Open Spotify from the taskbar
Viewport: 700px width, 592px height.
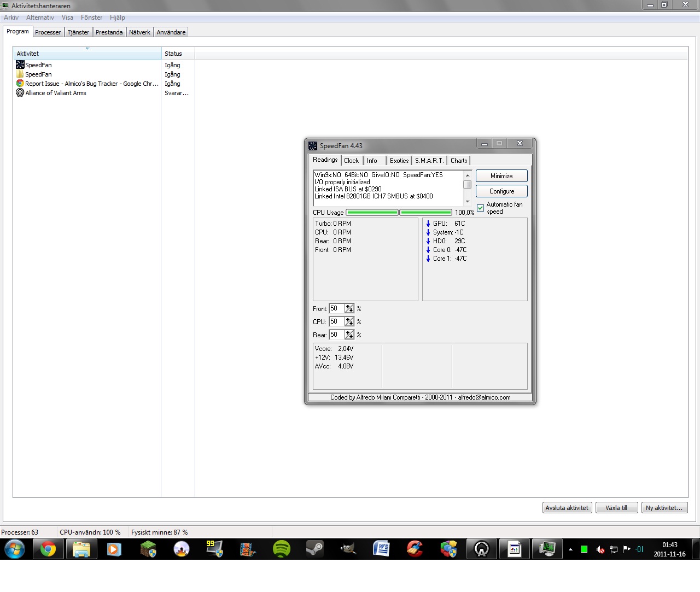[282, 549]
